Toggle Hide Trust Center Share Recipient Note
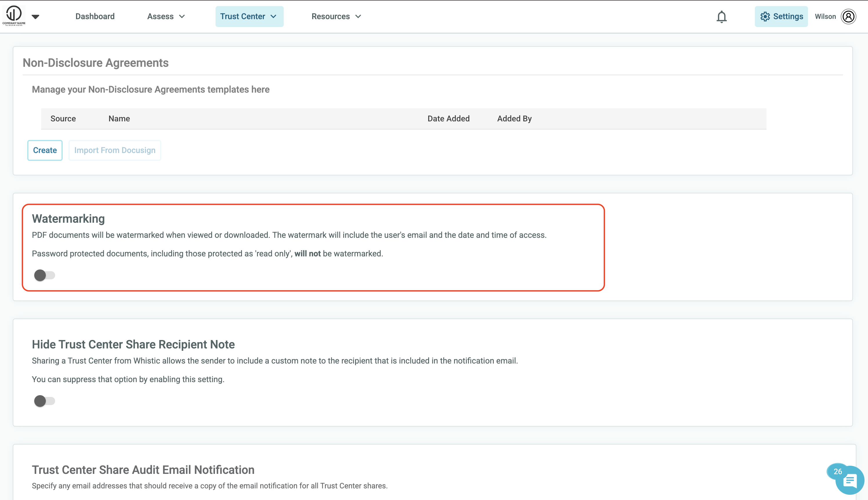The height and width of the screenshot is (500, 868). click(x=44, y=401)
